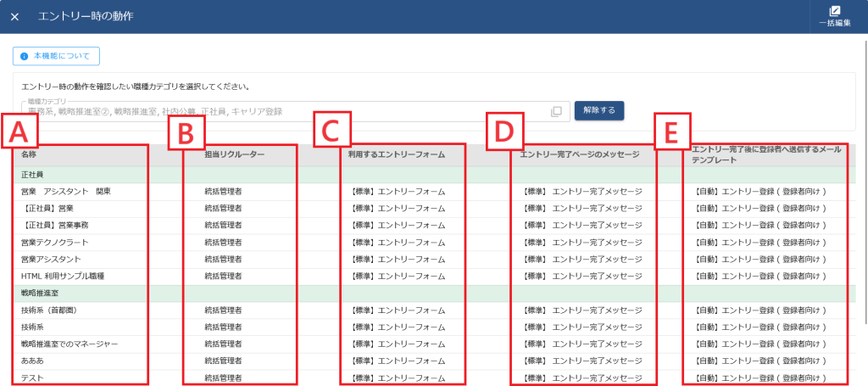Close the エントリー時の動作 panel
868x386 pixels.
14,17
